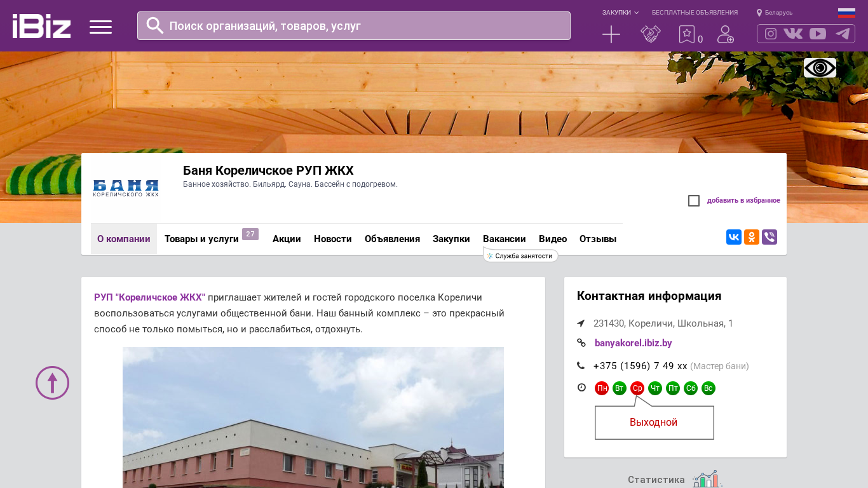Viewport: 868px width, 488px height.
Task: Share the company page on Odnoklassniki
Action: [x=752, y=237]
